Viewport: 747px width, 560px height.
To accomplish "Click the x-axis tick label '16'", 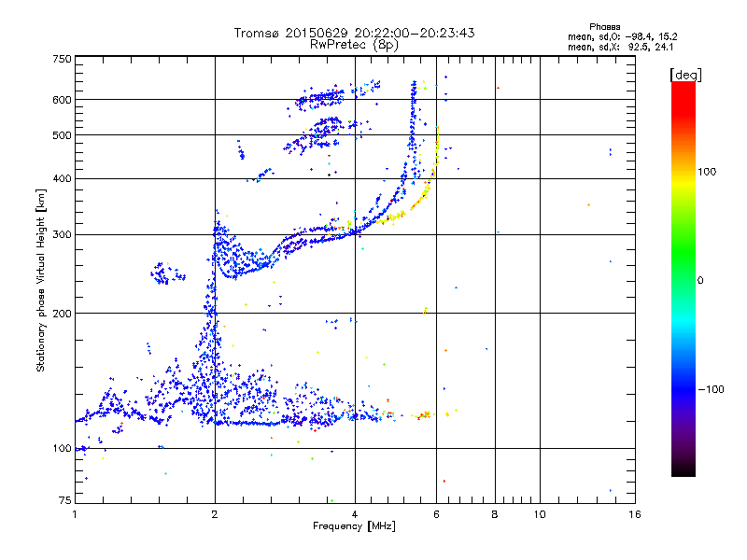I will point(635,514).
